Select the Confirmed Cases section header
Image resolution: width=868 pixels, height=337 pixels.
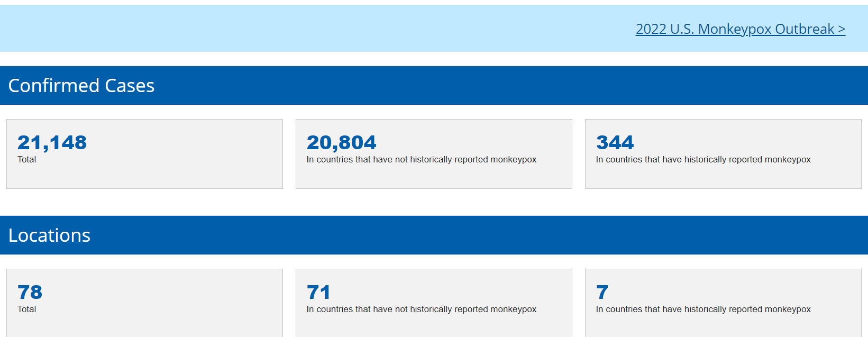click(81, 86)
